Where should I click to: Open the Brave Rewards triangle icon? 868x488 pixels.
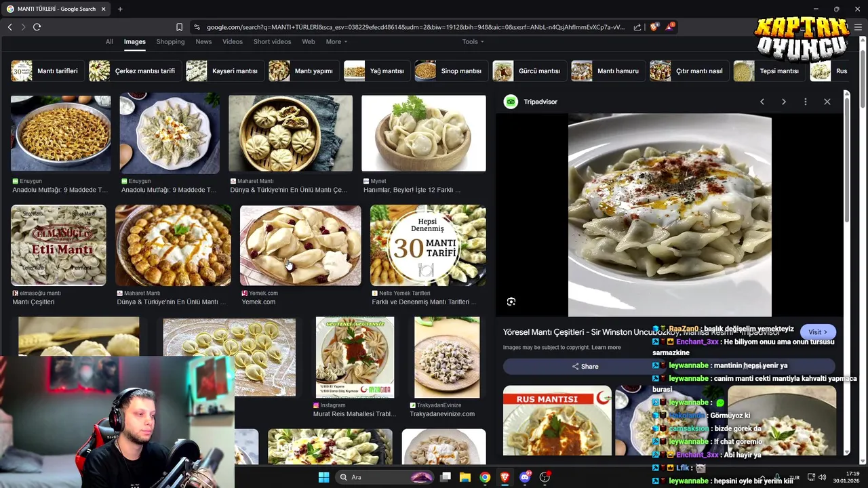pos(670,27)
